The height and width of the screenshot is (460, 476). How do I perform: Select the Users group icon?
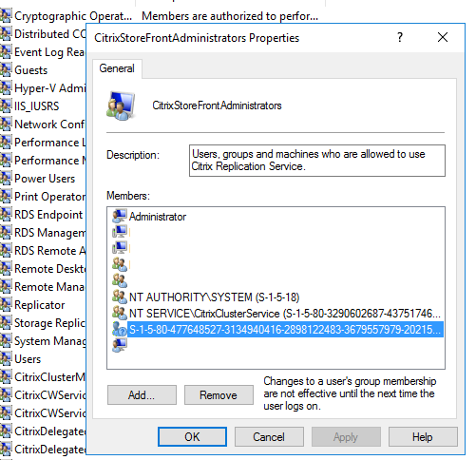point(6,359)
